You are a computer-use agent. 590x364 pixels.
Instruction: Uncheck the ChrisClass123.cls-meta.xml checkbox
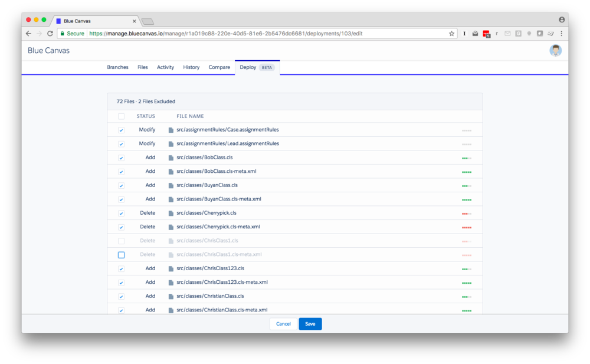(121, 283)
